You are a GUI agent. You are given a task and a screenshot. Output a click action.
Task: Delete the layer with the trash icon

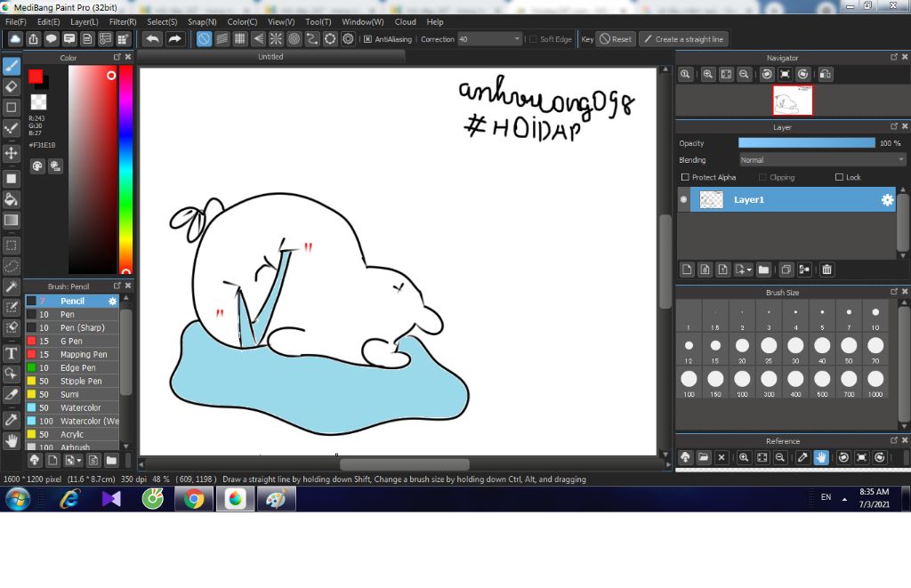click(826, 269)
